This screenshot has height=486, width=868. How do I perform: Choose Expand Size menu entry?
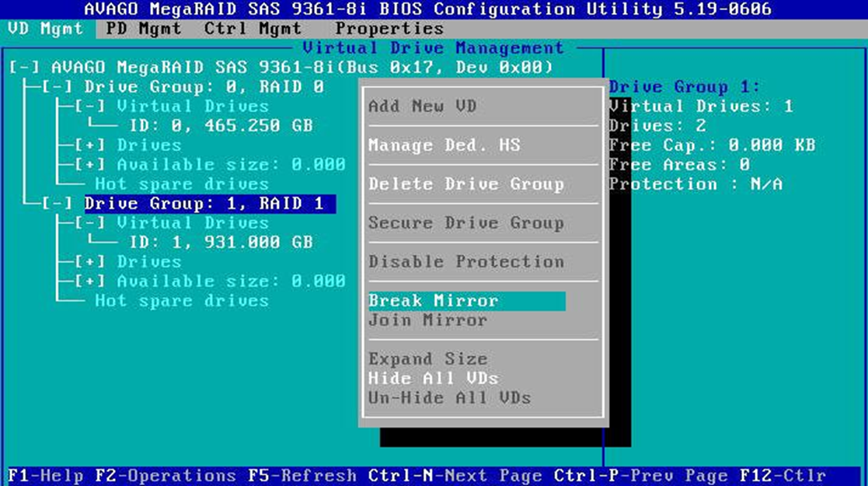pos(428,358)
